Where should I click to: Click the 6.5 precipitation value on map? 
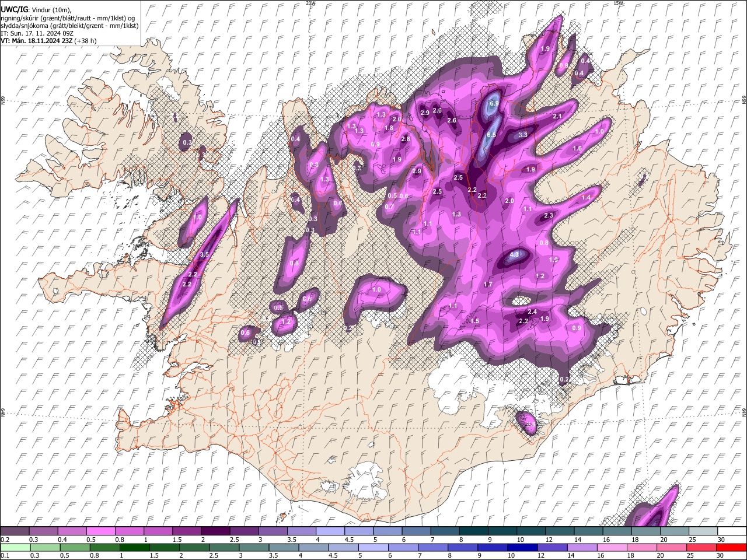[x=491, y=135]
